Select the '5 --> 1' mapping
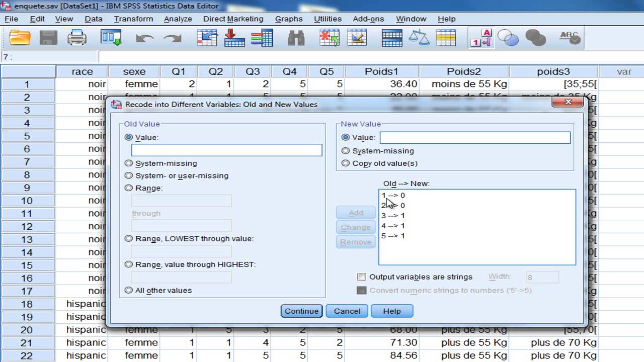The height and width of the screenshot is (362, 644). (393, 236)
